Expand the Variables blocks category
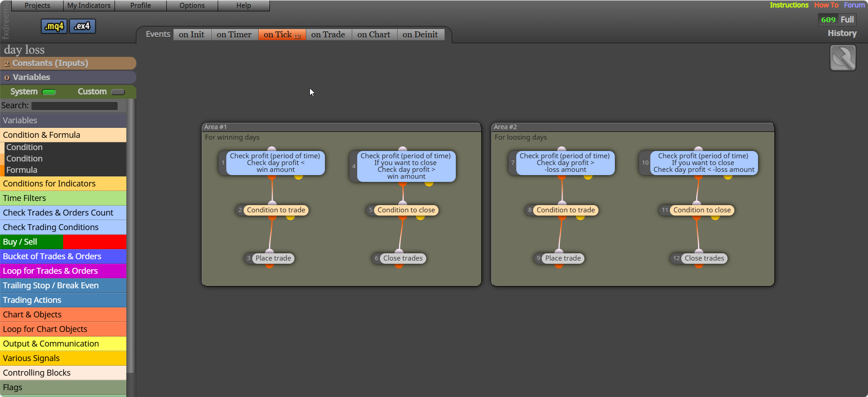The width and height of the screenshot is (868, 397). [x=63, y=121]
